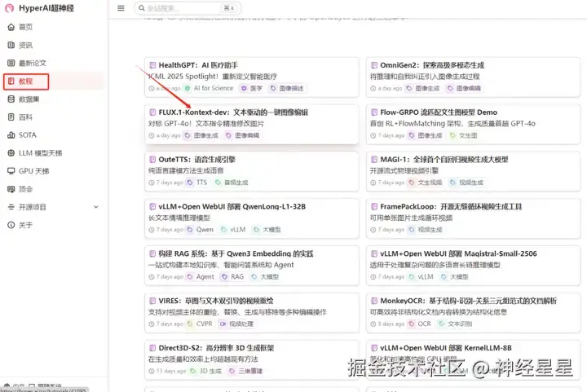Click the 文生视频 tag on MAGI-1 card
This screenshot has height=392, width=587.
click(426, 183)
